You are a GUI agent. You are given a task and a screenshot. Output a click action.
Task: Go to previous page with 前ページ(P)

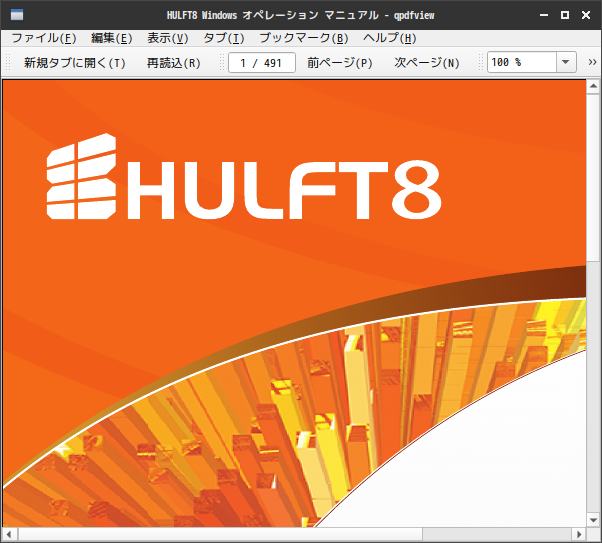coord(339,63)
